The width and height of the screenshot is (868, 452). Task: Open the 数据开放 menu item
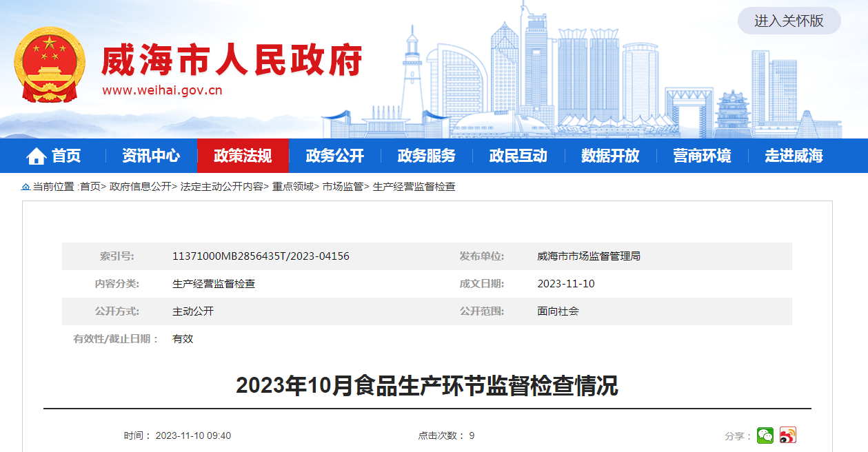(609, 156)
